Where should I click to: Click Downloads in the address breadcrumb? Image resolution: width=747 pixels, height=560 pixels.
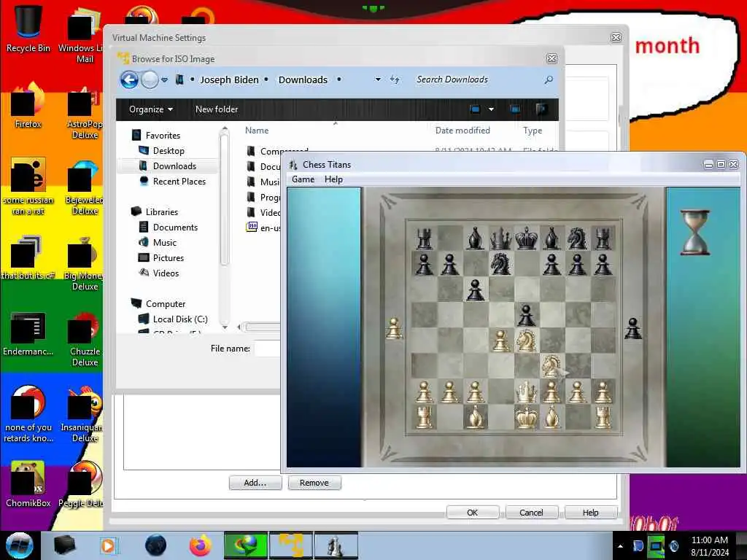pyautogui.click(x=303, y=80)
